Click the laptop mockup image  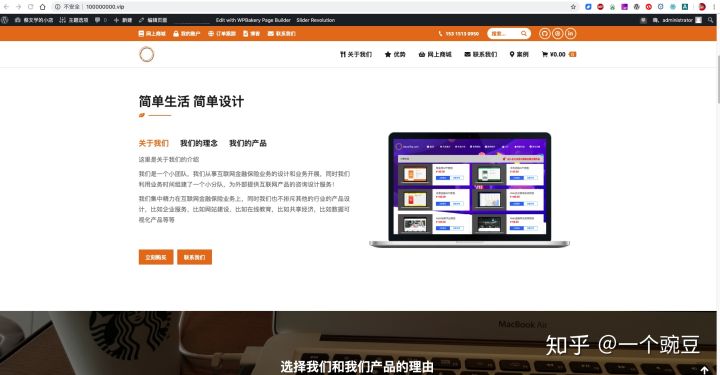469,190
